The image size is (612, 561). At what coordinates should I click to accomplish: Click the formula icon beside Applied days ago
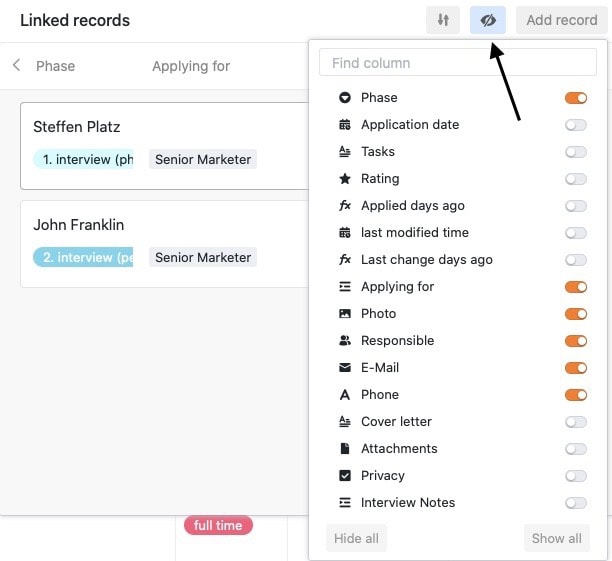[x=345, y=206]
